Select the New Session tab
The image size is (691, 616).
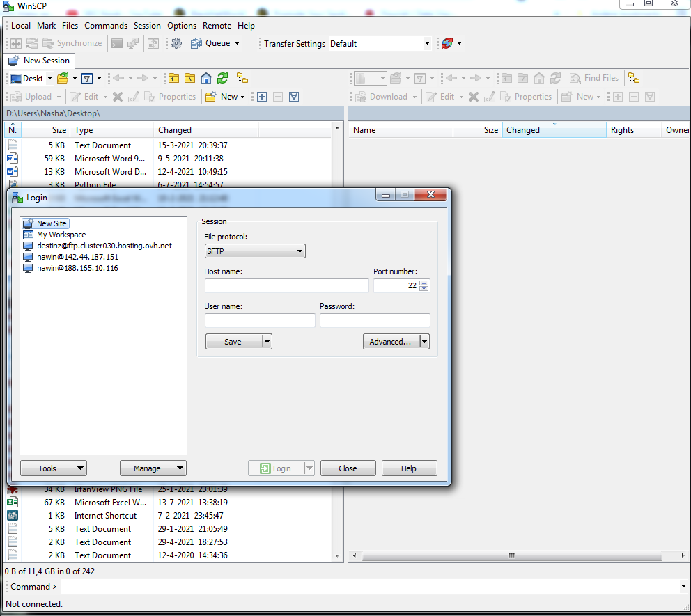coord(39,61)
